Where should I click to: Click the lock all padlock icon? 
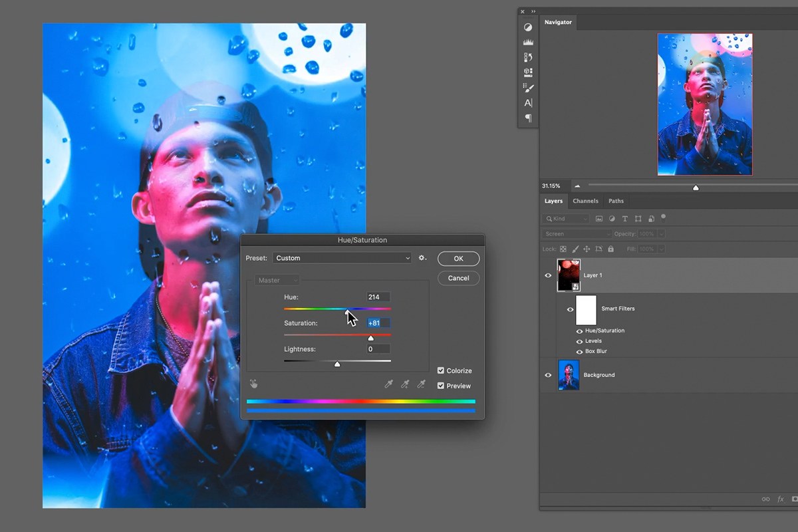click(x=610, y=249)
